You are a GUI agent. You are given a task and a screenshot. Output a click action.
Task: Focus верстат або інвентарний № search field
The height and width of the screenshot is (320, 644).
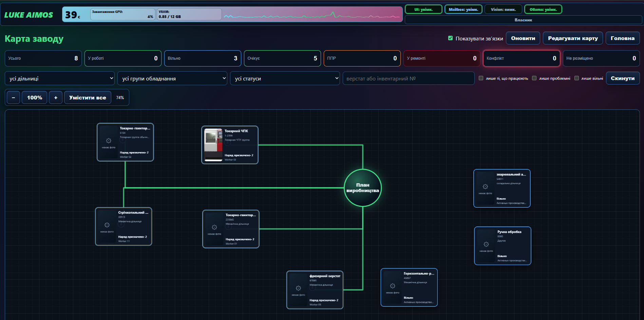pyautogui.click(x=409, y=78)
